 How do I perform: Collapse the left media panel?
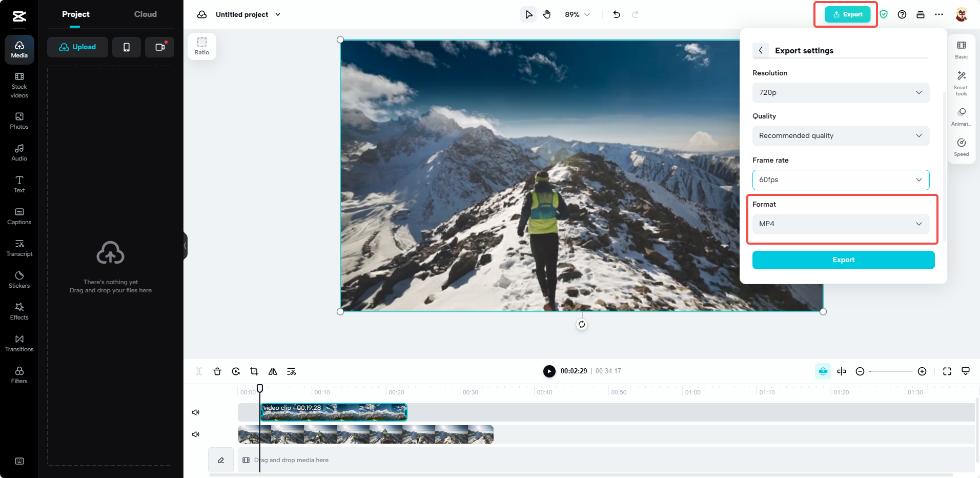coord(186,246)
